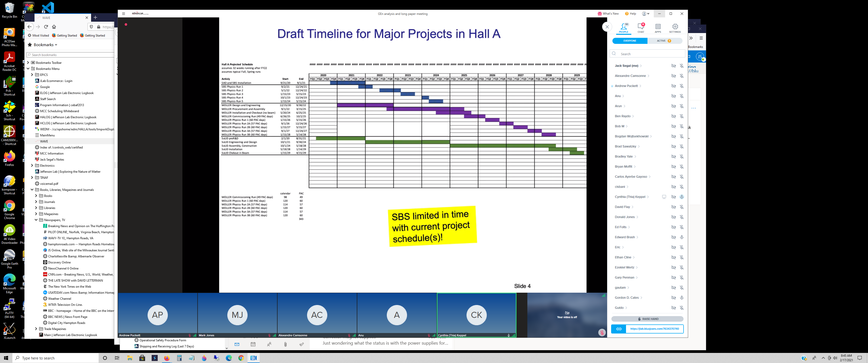This screenshot has height=363, width=868.
Task: Open Task View on the taskbar
Action: click(x=117, y=358)
